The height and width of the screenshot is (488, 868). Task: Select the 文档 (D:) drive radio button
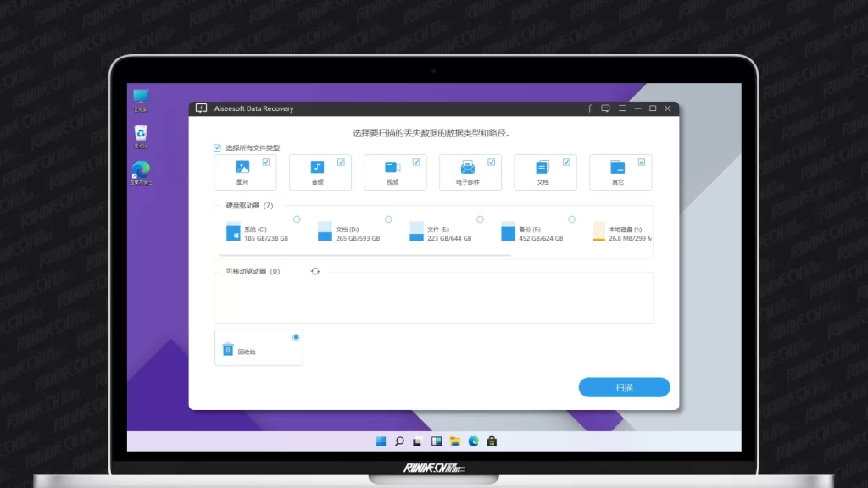388,219
